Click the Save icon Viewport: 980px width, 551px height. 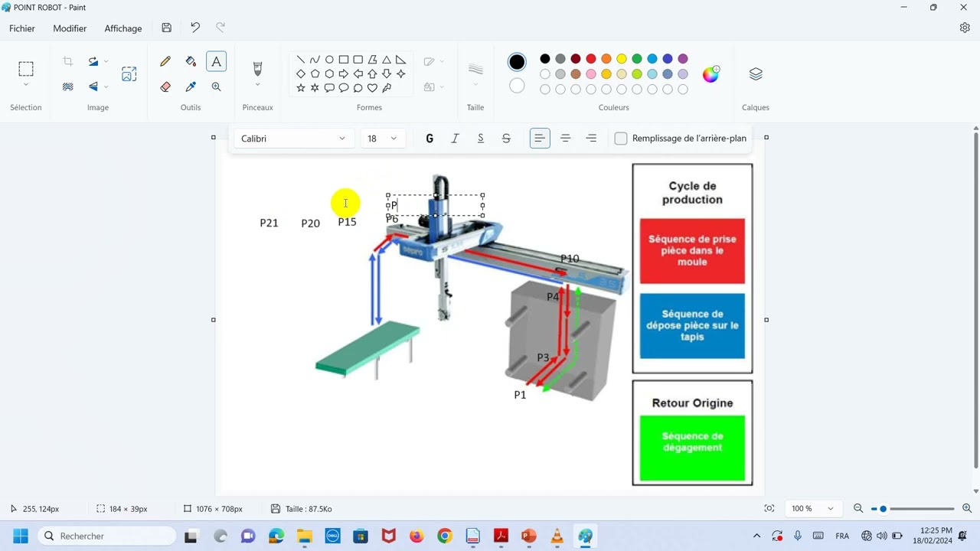(x=166, y=28)
